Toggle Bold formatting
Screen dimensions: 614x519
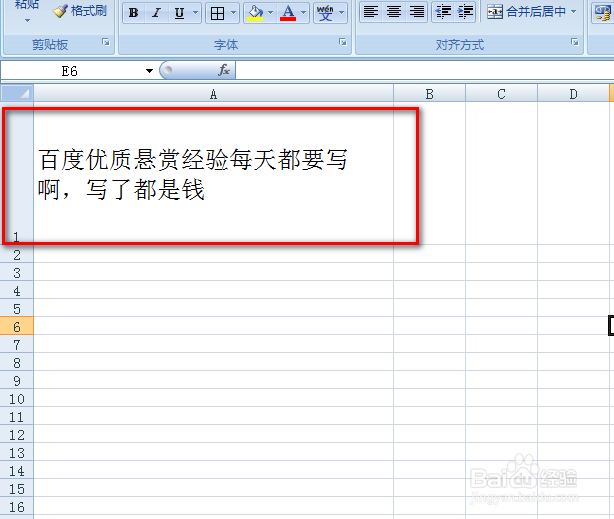click(x=134, y=13)
